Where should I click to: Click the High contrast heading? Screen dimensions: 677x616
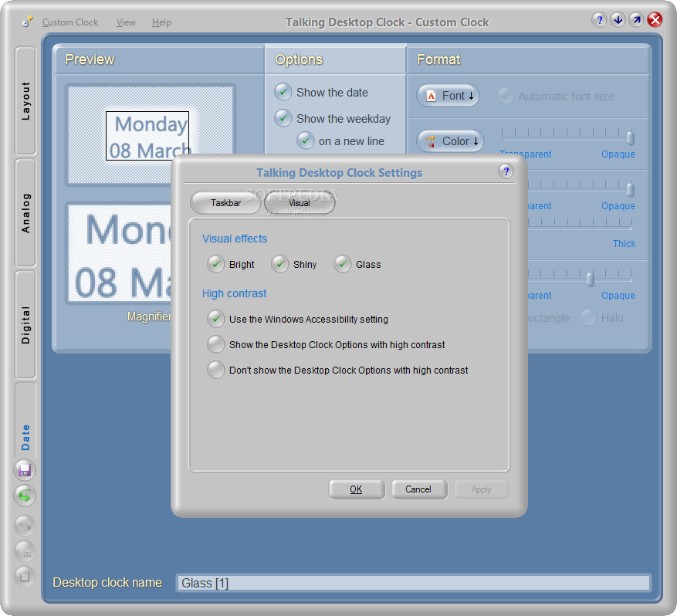[235, 293]
